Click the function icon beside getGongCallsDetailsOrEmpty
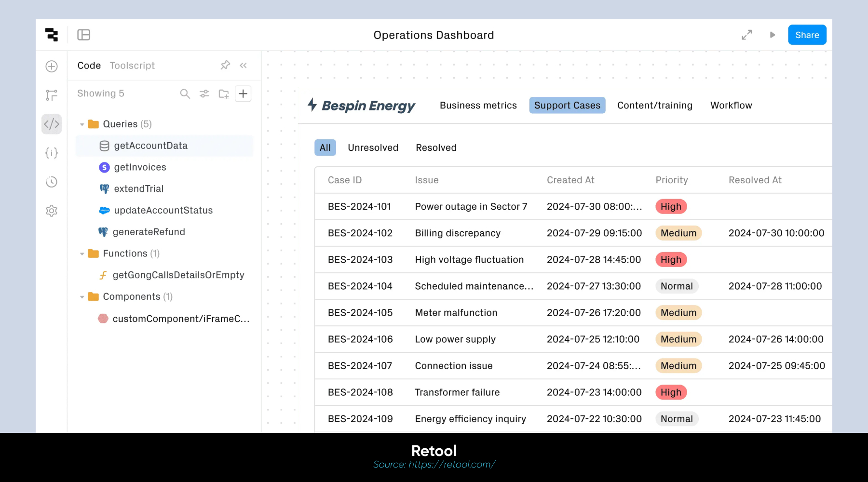868x482 pixels. coord(103,275)
